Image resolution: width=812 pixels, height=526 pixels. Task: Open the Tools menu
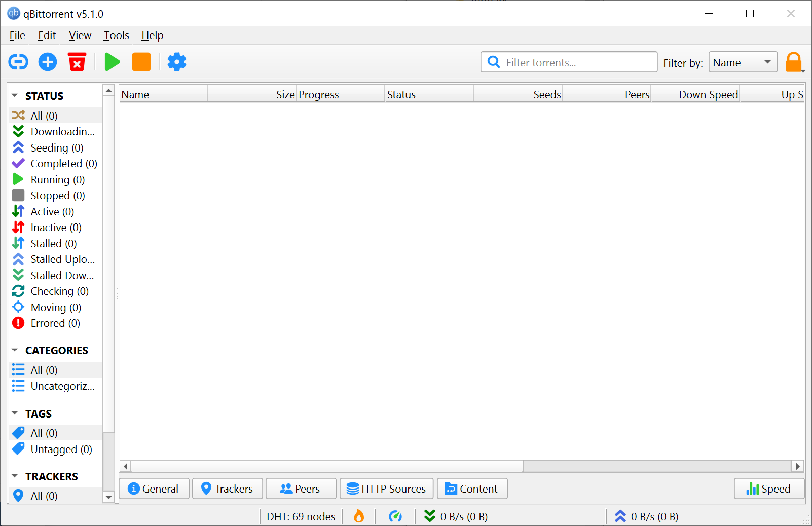tap(117, 35)
